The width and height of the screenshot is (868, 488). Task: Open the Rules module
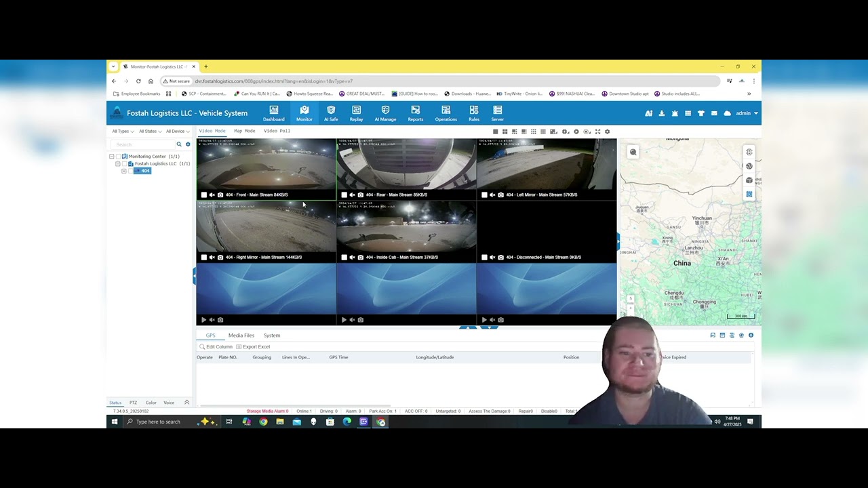click(x=474, y=113)
